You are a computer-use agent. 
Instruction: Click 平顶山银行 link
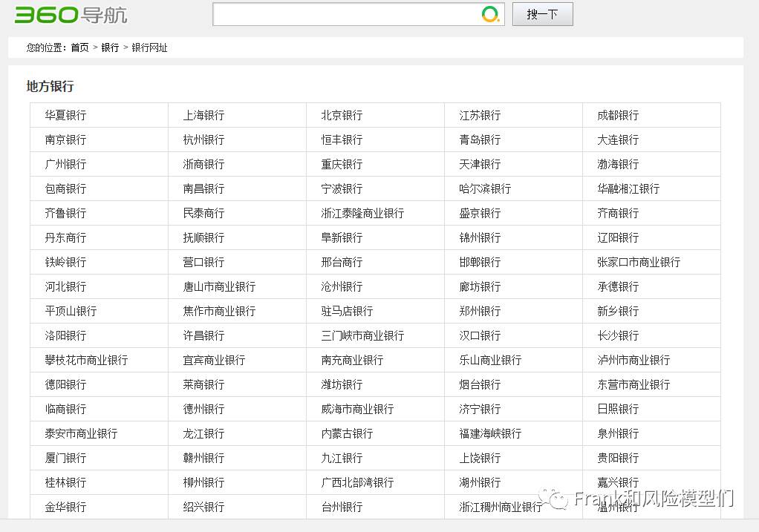71,311
